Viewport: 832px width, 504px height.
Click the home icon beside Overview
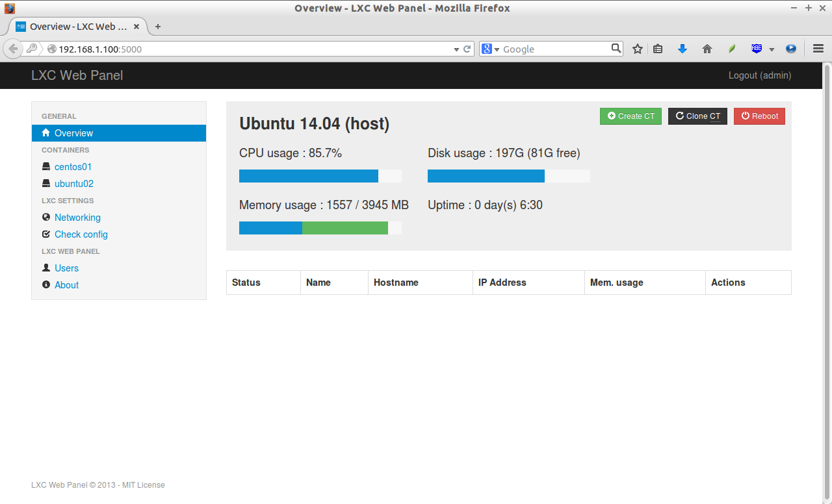tap(46, 132)
